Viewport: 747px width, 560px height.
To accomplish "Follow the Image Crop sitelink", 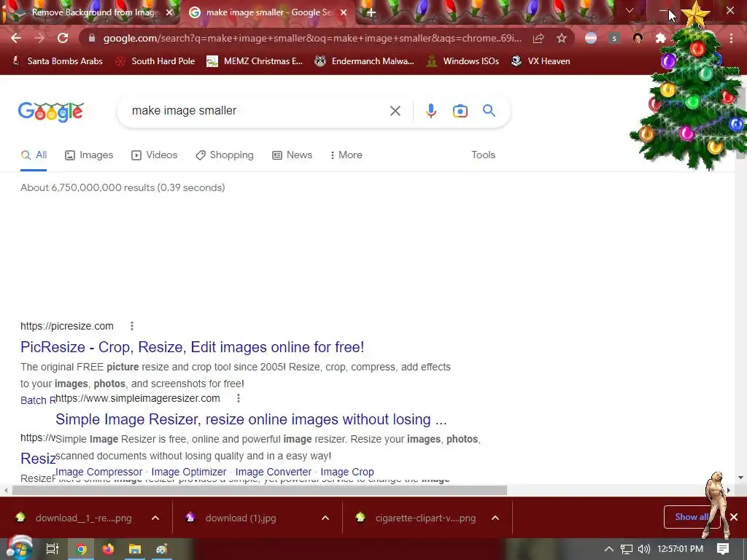I will point(347,472).
